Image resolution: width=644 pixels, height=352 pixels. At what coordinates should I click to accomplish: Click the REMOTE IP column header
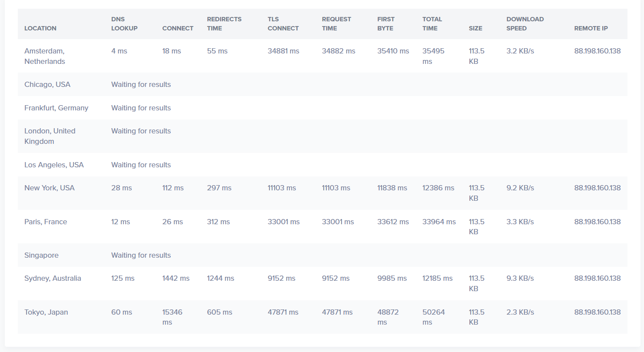[591, 28]
